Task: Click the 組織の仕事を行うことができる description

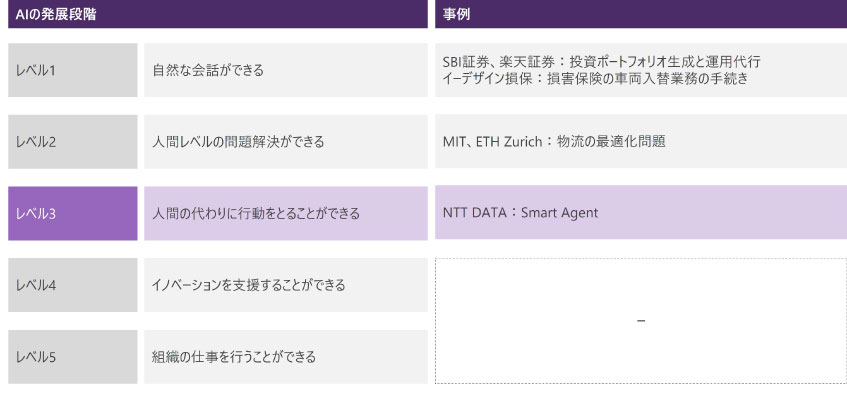Action: coord(234,357)
